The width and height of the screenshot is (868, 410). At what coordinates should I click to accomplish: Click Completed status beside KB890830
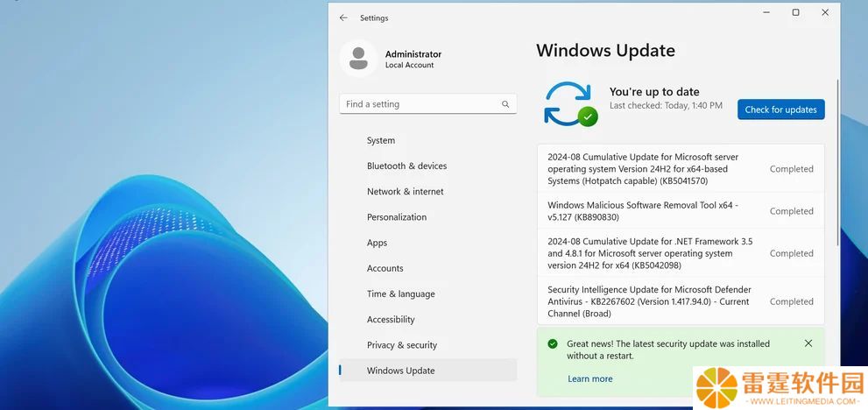click(792, 211)
